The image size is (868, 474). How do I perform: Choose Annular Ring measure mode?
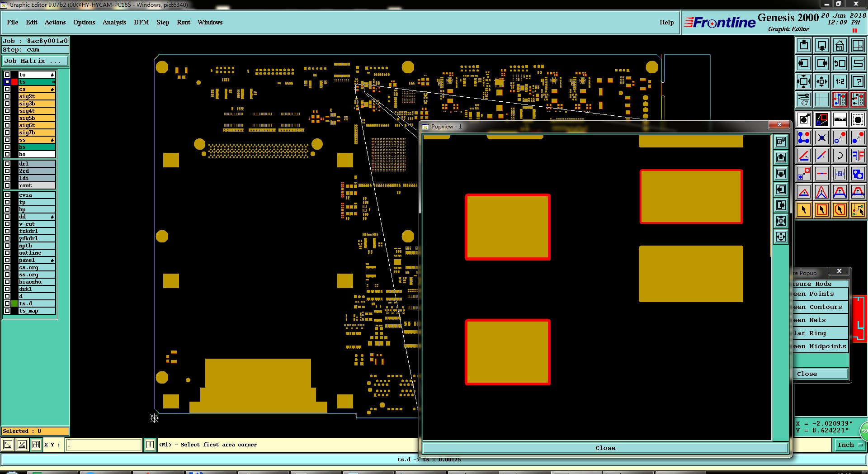[821, 333]
